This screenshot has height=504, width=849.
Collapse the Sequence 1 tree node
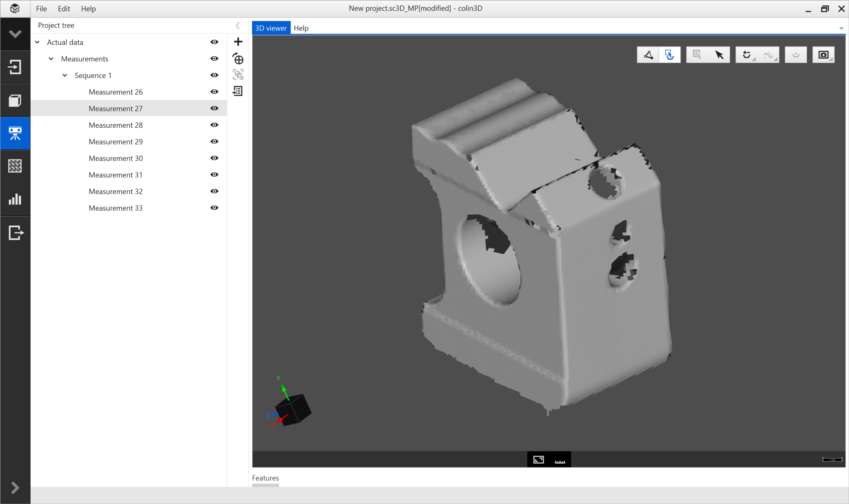coord(65,75)
